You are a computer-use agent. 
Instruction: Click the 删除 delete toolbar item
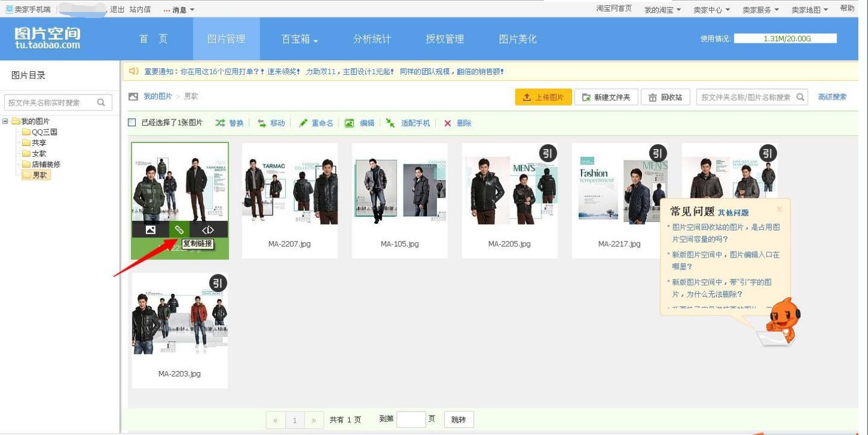coord(458,123)
